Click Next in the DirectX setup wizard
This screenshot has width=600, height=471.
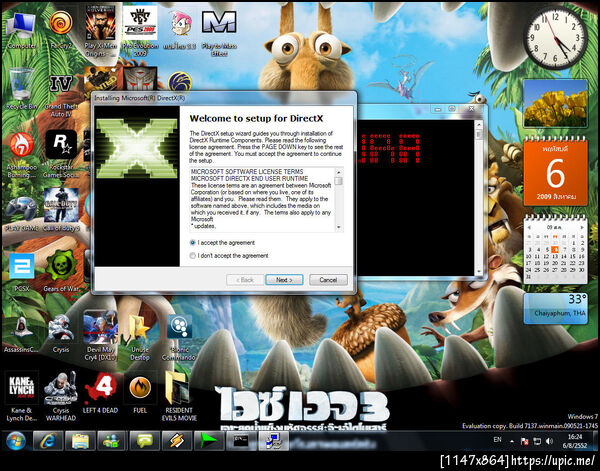pyautogui.click(x=284, y=280)
